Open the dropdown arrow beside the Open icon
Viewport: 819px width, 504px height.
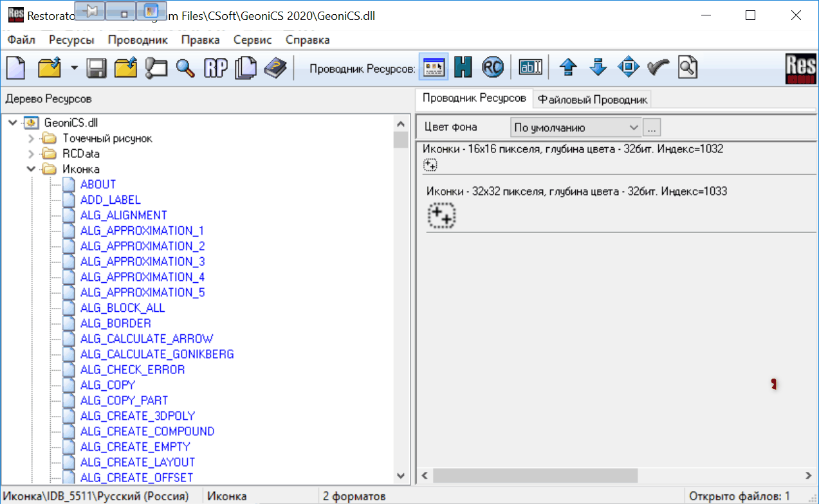click(x=75, y=67)
